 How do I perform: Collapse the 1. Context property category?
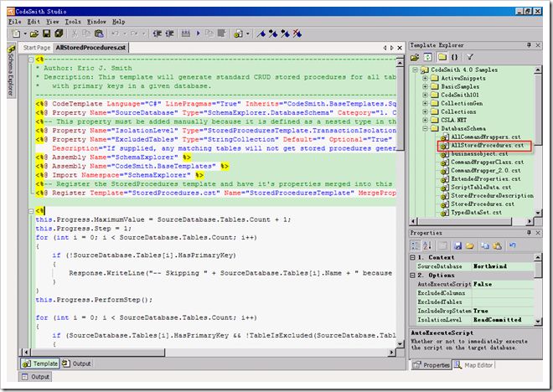(x=412, y=257)
